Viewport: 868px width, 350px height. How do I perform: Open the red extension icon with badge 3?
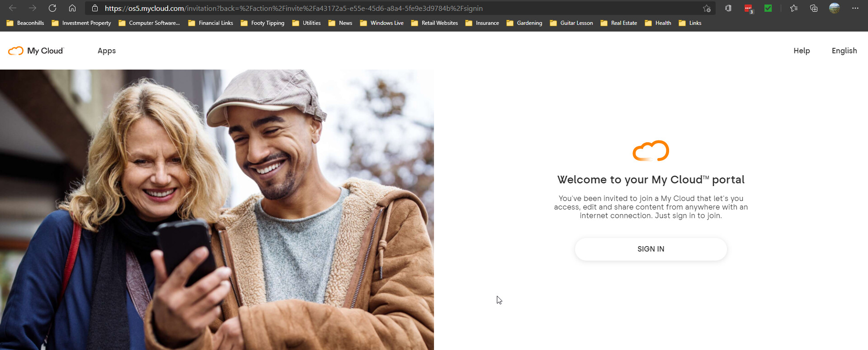coord(749,9)
